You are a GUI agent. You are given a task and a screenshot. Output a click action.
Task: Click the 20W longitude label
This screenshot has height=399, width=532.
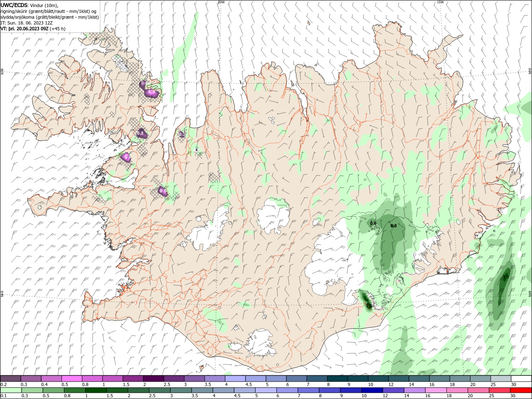(x=221, y=2)
